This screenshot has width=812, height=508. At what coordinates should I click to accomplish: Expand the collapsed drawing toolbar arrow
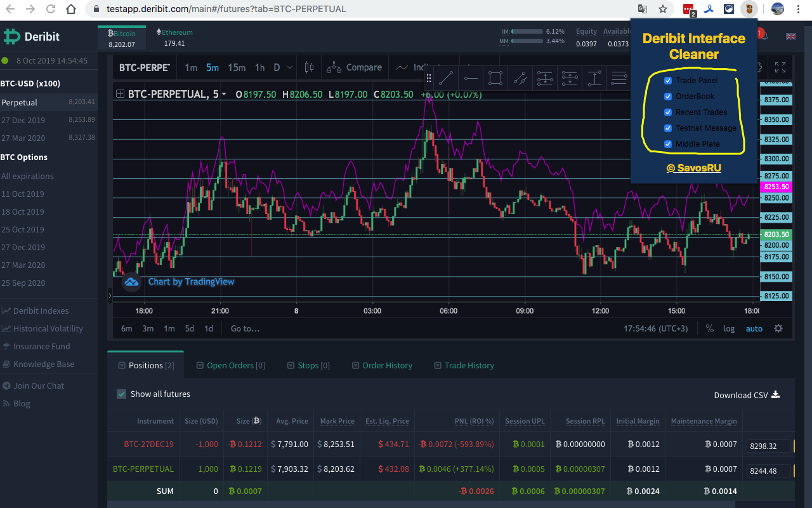tap(110, 295)
